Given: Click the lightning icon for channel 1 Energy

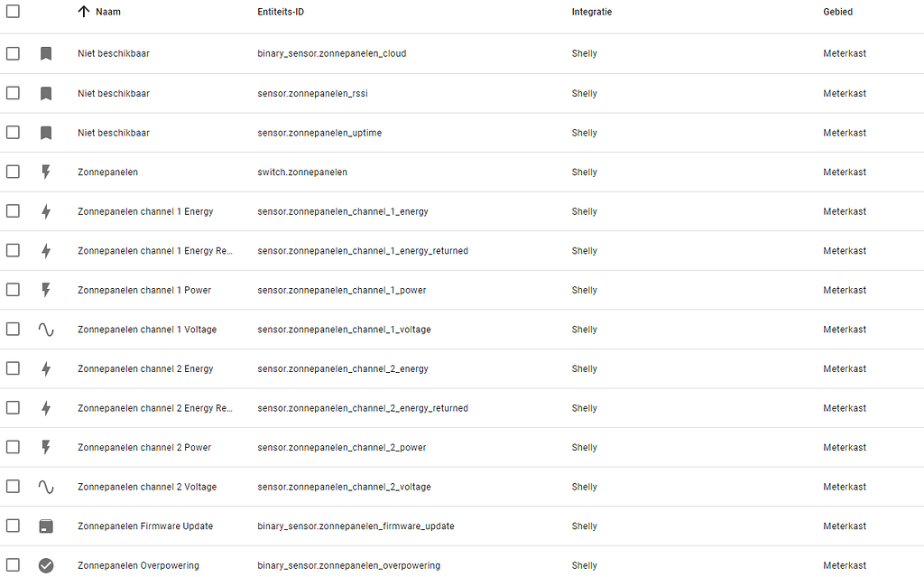Looking at the screenshot, I should tap(46, 211).
